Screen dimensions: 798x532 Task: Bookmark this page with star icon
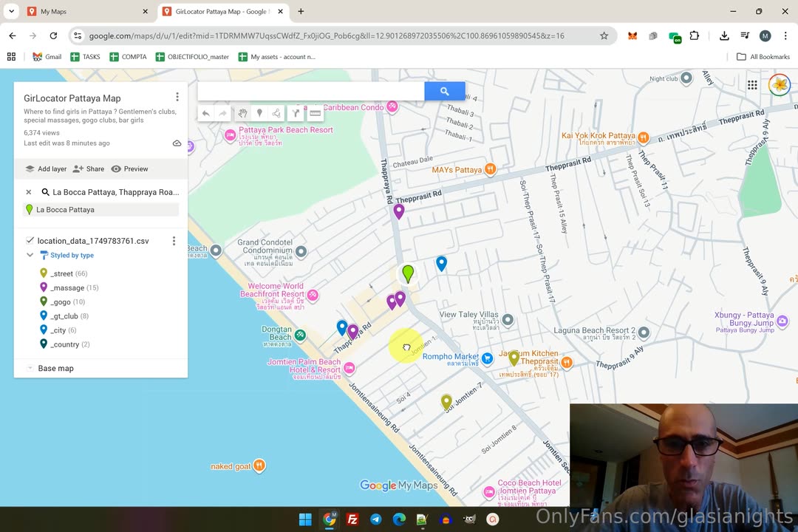(x=604, y=35)
